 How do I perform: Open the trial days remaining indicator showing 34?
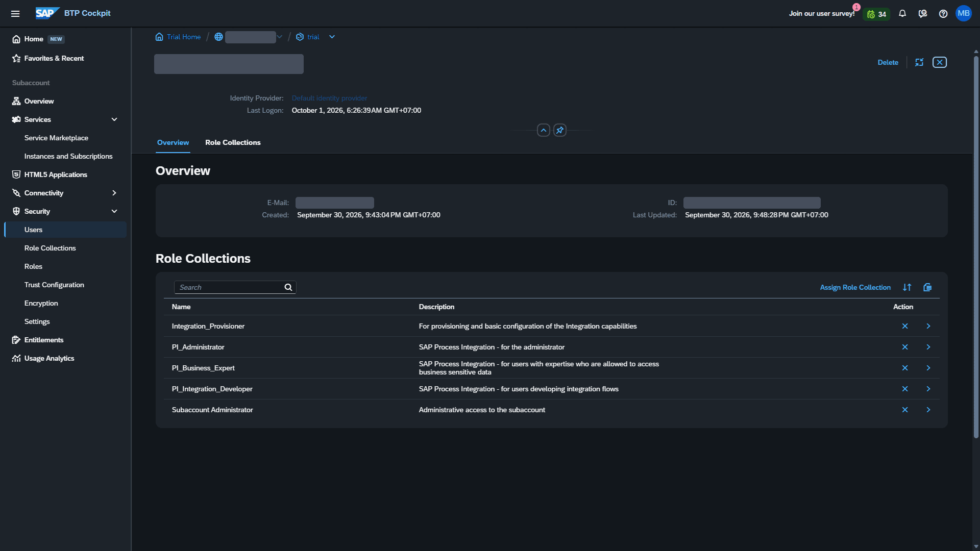tap(876, 14)
